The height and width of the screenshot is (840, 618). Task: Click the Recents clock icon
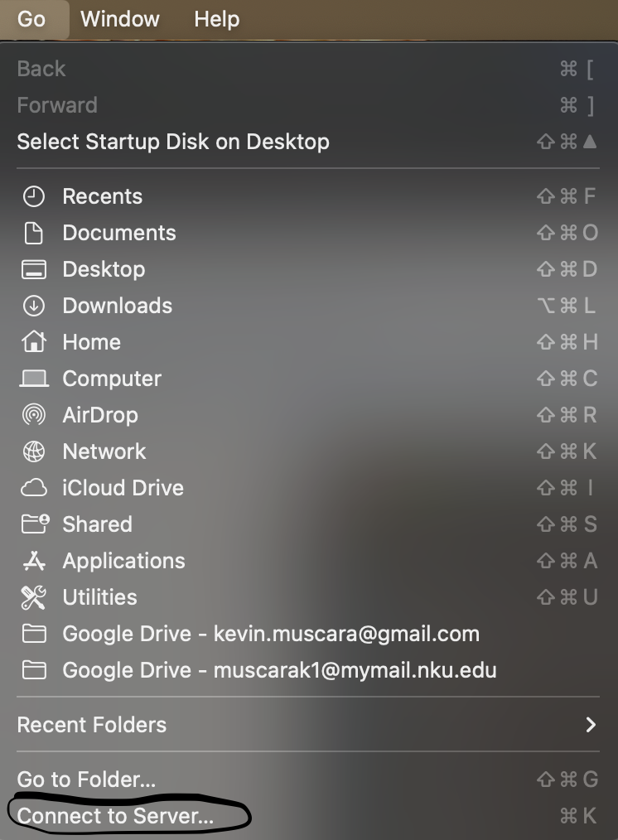tap(33, 196)
